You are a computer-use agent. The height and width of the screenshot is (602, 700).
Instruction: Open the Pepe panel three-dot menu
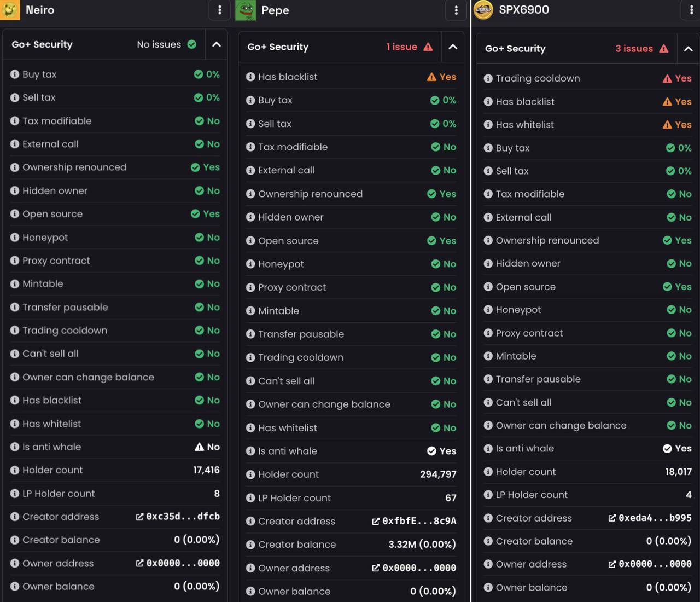456,10
